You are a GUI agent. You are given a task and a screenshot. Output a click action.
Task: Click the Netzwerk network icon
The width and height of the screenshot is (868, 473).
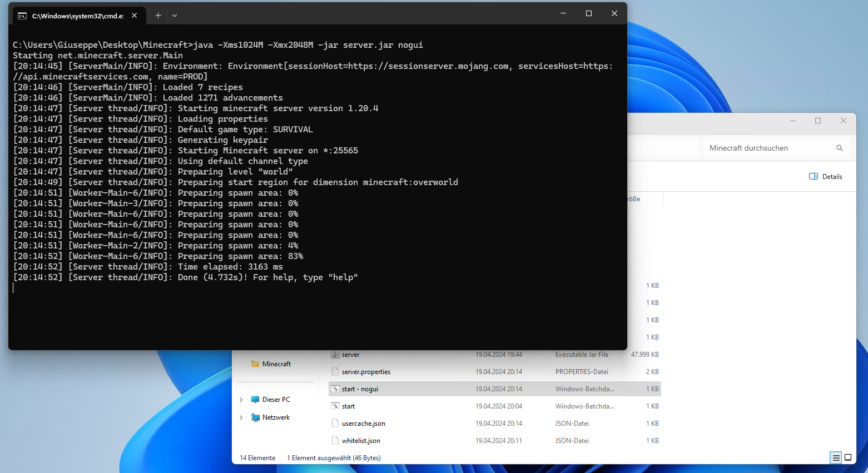[x=255, y=417]
